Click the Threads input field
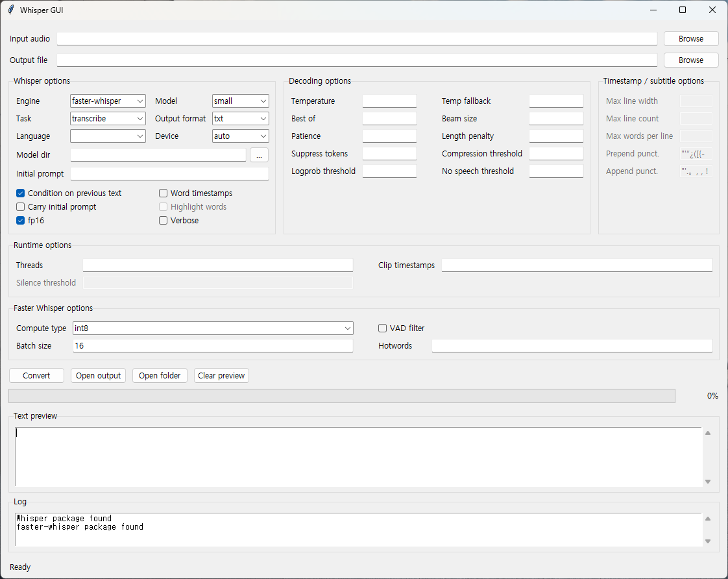The height and width of the screenshot is (579, 728). (x=218, y=265)
